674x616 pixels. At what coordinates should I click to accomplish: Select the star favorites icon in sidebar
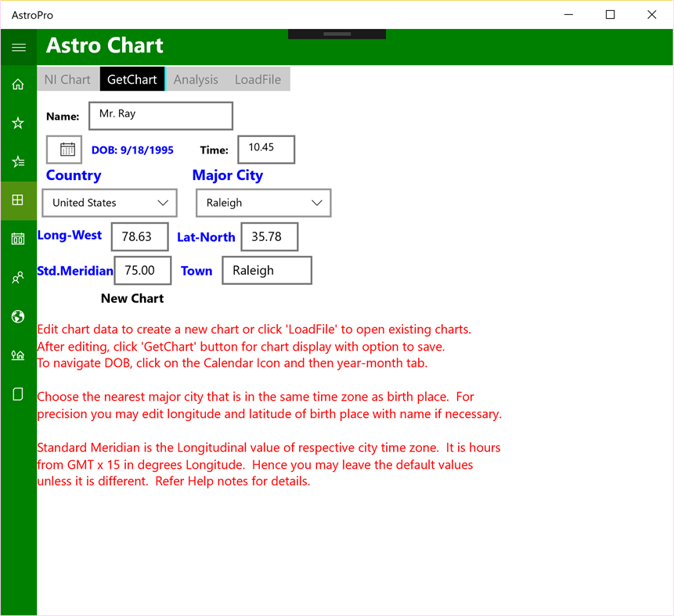18,123
